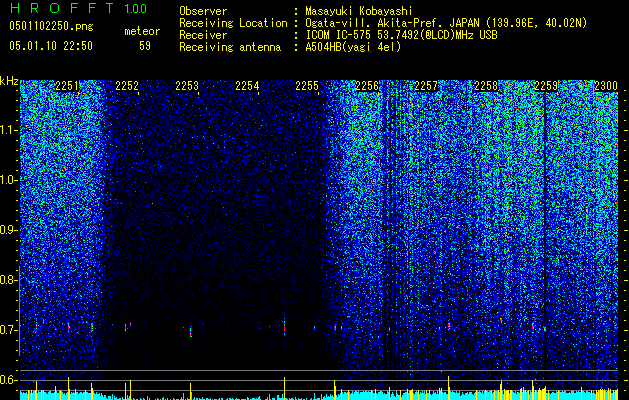Click the meteor echo below the 2253 marker
This screenshot has width=629, height=400.
tap(191, 331)
